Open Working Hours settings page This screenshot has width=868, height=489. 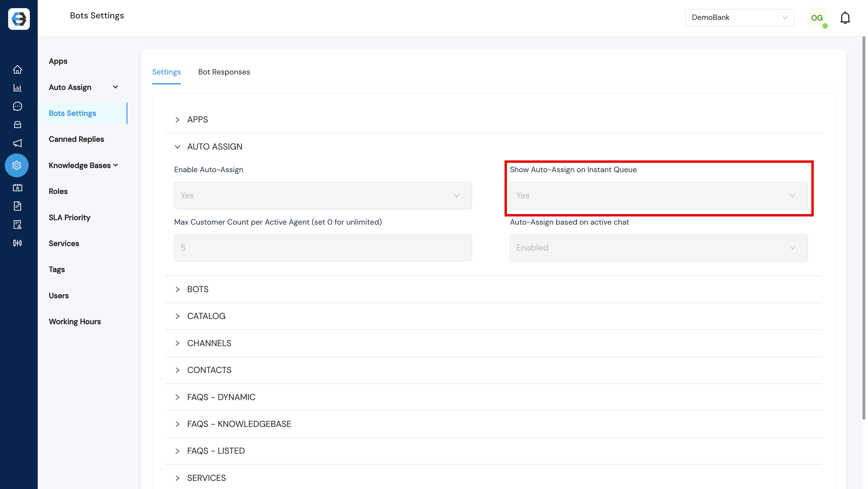point(75,322)
